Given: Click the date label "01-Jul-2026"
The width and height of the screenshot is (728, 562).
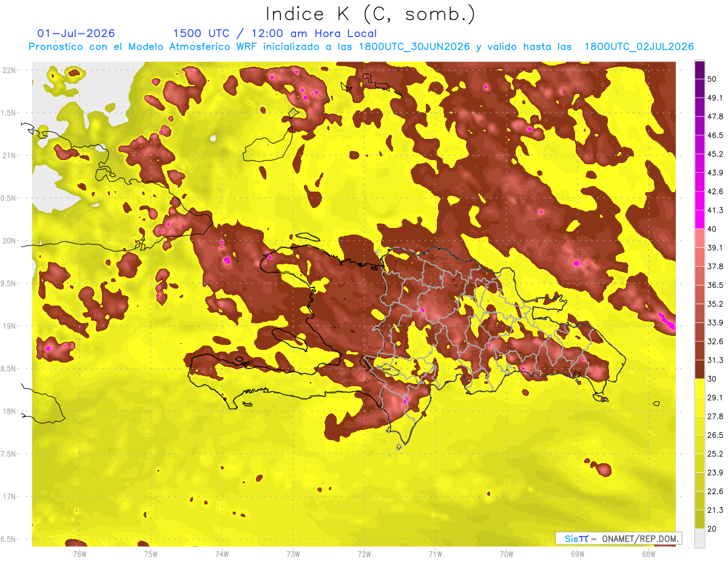Looking at the screenshot, I should pos(76,33).
